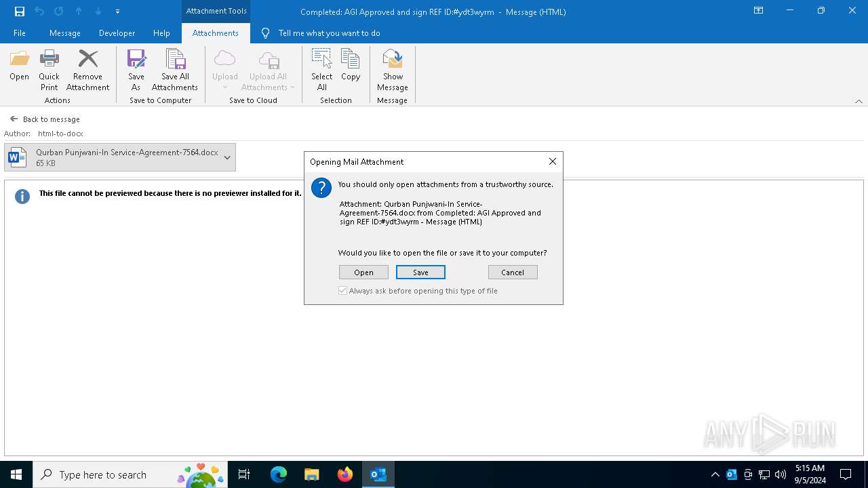The image size is (868, 488).
Task: Click the Outlook taskbar icon
Action: [378, 474]
